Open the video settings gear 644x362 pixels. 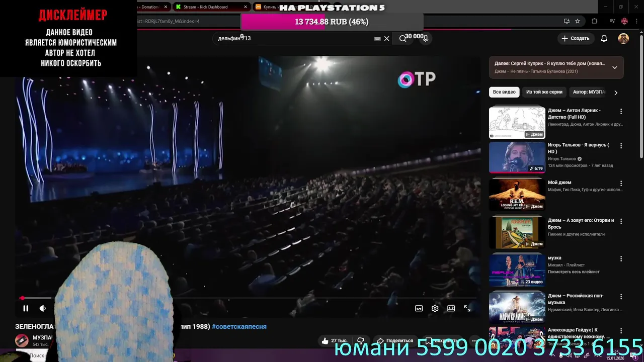(x=435, y=308)
